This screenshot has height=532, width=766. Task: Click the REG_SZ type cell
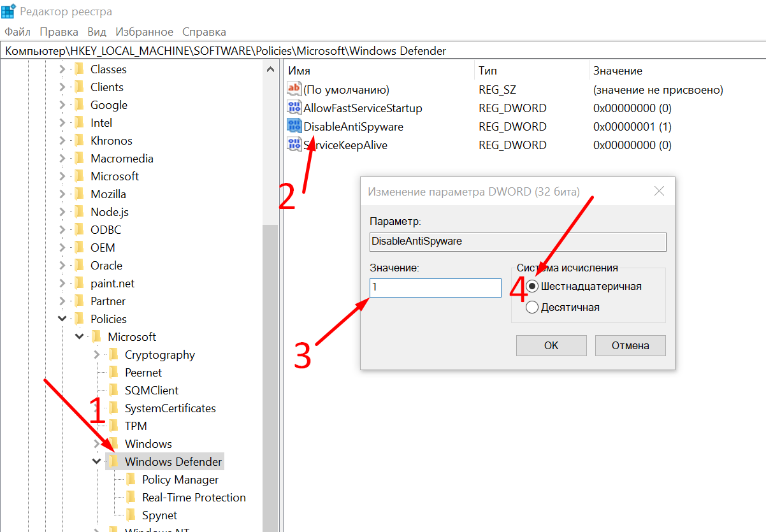click(497, 90)
